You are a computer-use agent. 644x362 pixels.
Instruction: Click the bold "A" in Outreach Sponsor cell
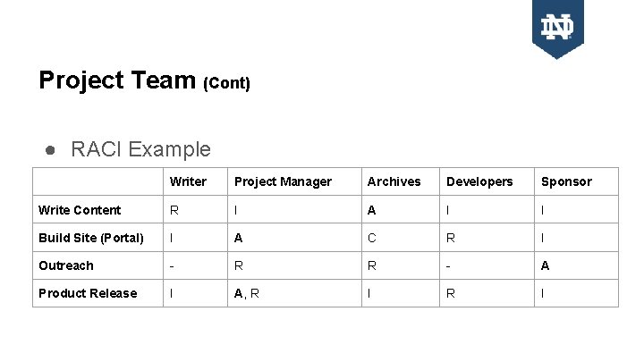coord(545,265)
